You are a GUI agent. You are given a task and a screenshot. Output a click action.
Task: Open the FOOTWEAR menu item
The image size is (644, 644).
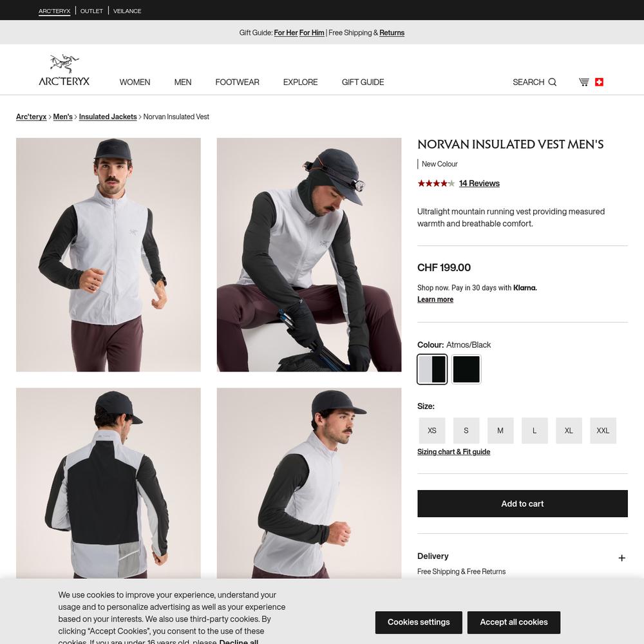238,82
